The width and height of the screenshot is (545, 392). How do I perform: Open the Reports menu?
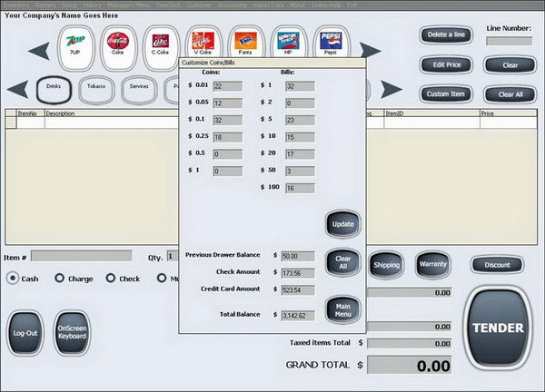pos(45,5)
